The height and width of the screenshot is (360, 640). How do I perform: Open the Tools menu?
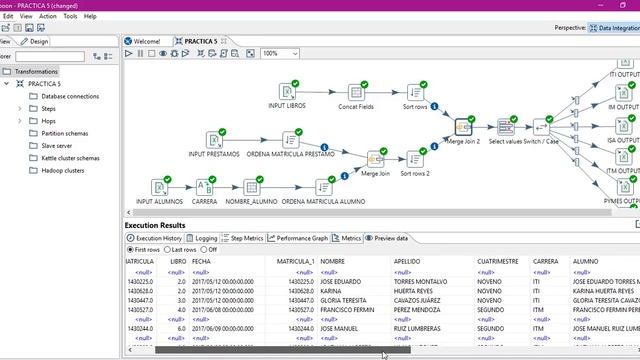tap(70, 16)
